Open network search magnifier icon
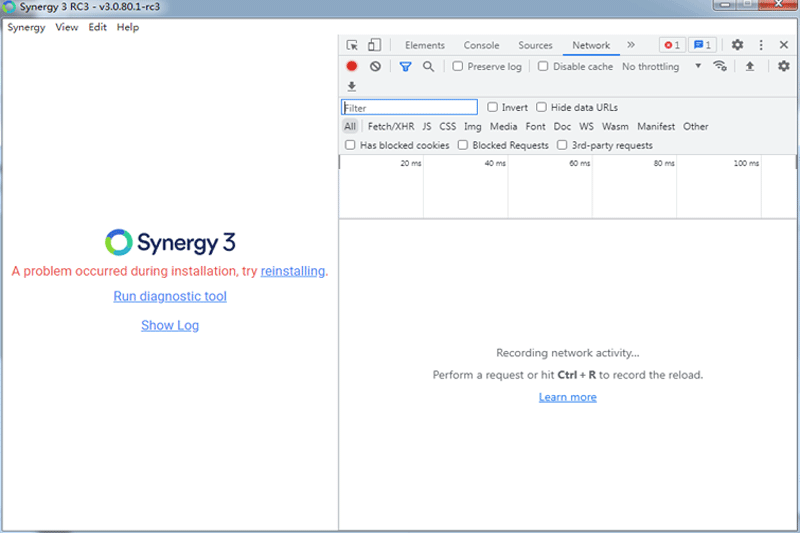 [429, 66]
